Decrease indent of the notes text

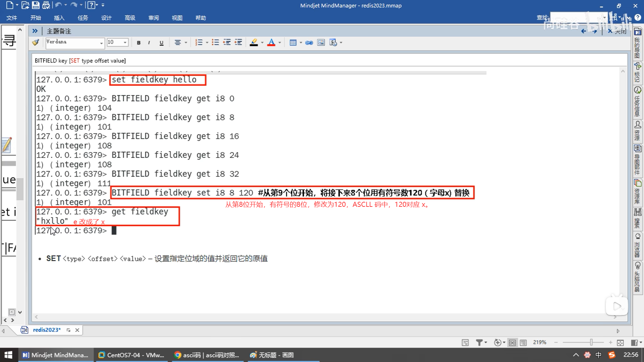click(227, 43)
